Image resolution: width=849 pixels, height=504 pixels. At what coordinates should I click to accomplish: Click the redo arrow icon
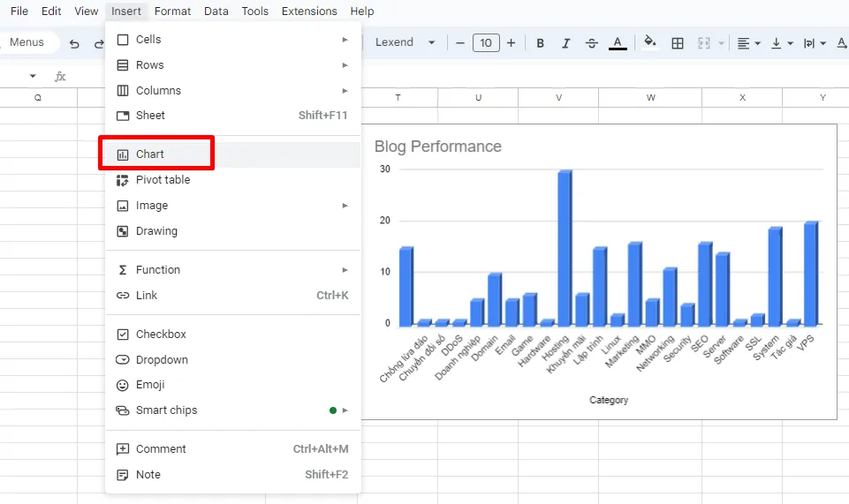[99, 44]
